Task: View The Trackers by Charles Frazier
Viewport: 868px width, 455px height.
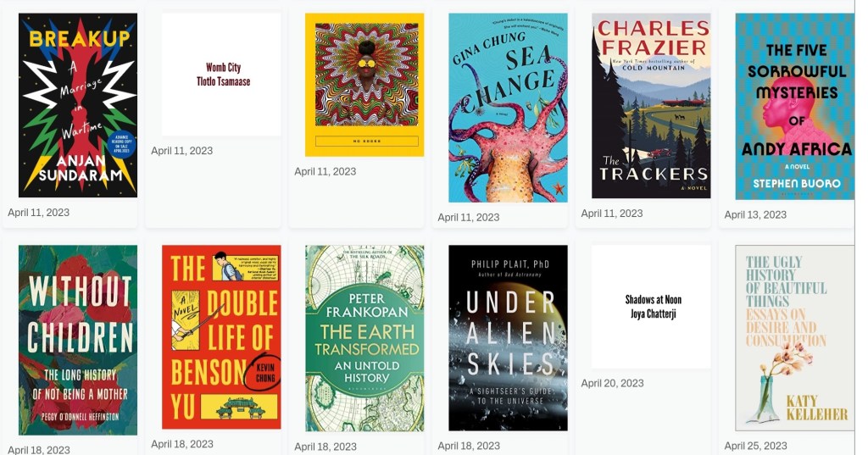Action: (x=651, y=105)
